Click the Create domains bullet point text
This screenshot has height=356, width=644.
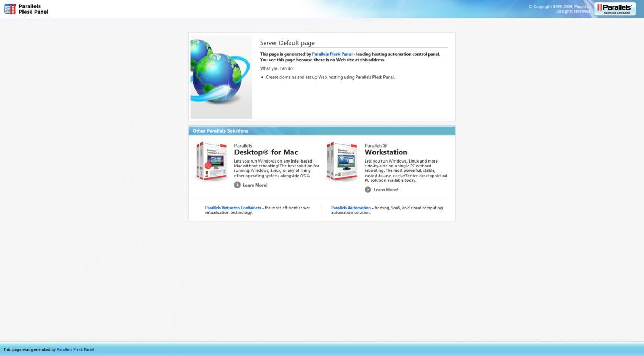[330, 77]
